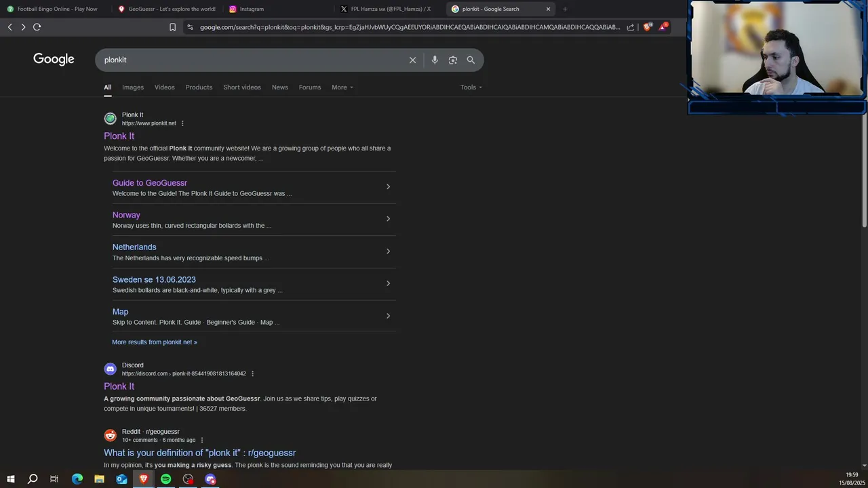
Task: Click More results from plonkit.net
Action: (x=155, y=342)
